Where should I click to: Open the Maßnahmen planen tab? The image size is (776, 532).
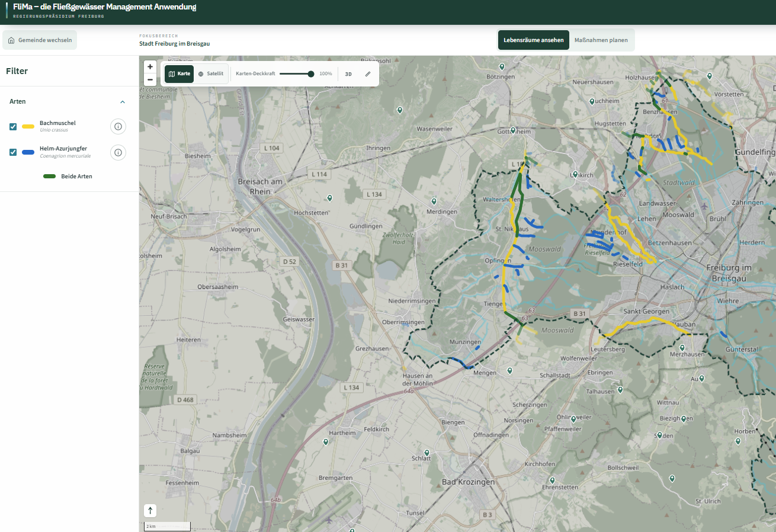pyautogui.click(x=601, y=40)
